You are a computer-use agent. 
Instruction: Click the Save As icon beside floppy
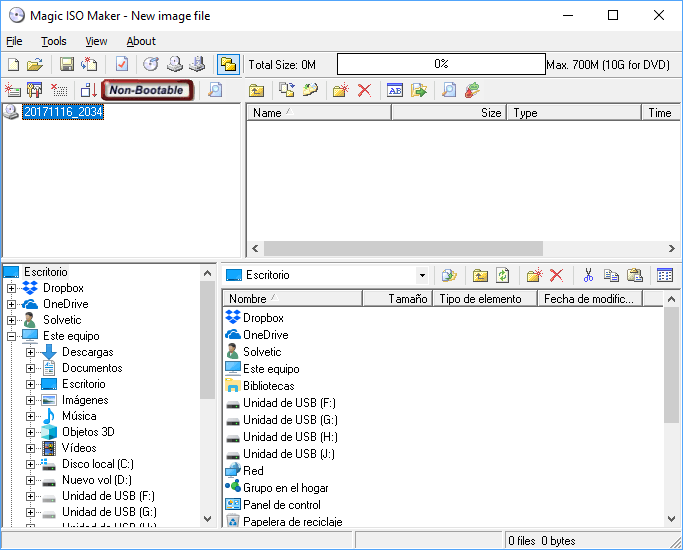pos(89,64)
